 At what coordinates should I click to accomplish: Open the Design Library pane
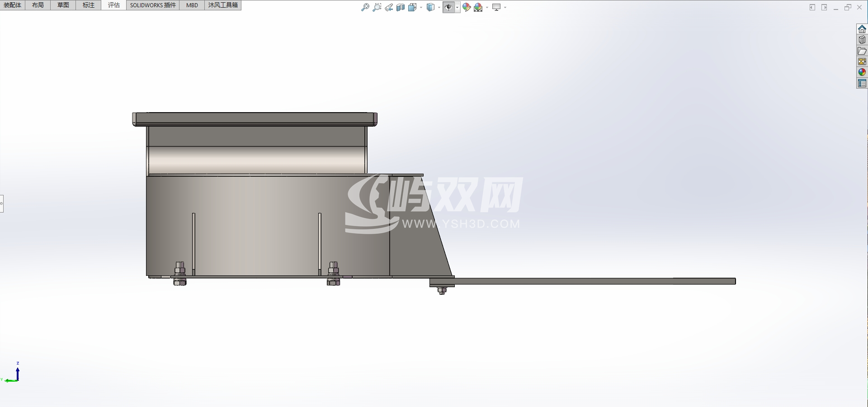862,40
